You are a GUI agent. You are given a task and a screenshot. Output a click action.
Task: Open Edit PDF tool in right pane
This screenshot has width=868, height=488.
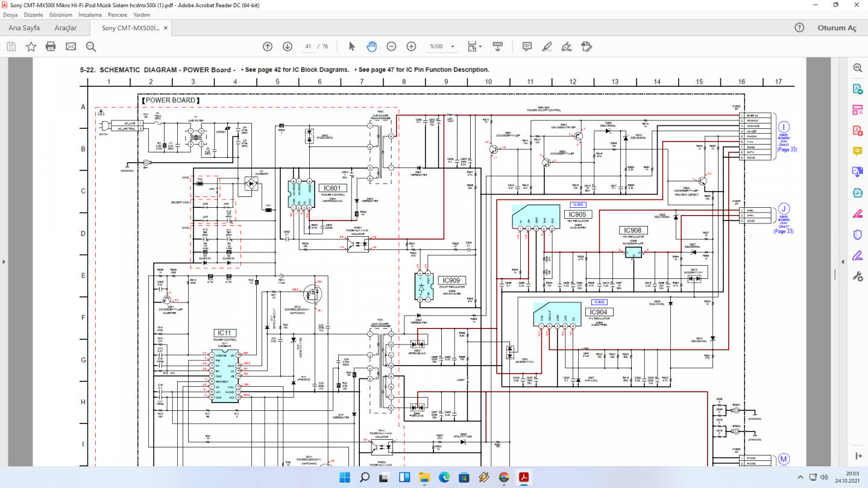(x=857, y=110)
